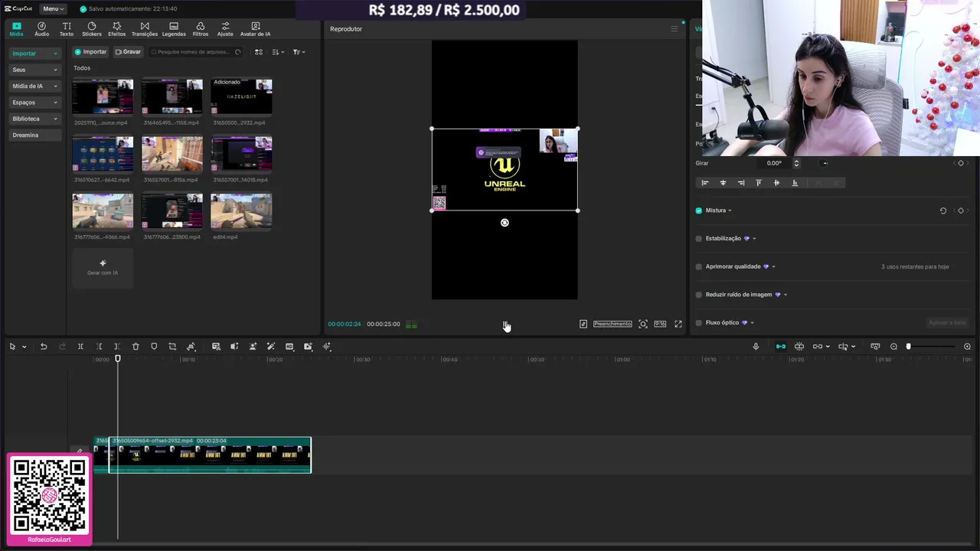Adjust the timeline zoom slider handle
Image resolution: width=980 pixels, height=551 pixels.
[908, 347]
